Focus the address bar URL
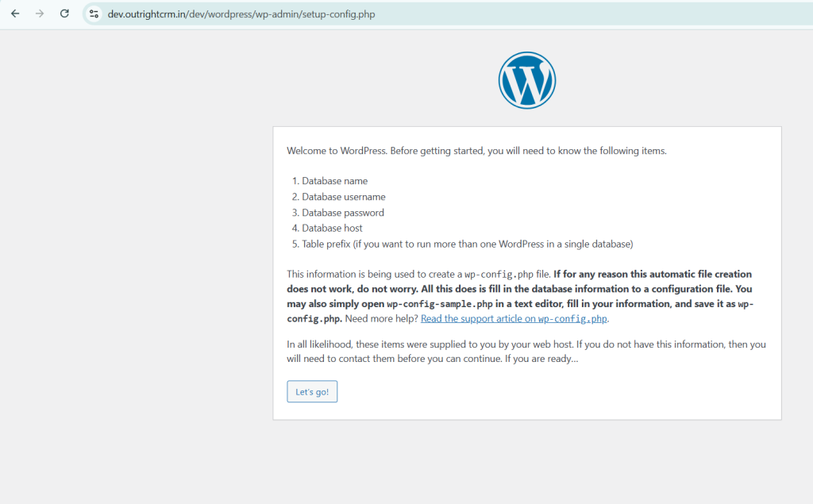 [241, 14]
